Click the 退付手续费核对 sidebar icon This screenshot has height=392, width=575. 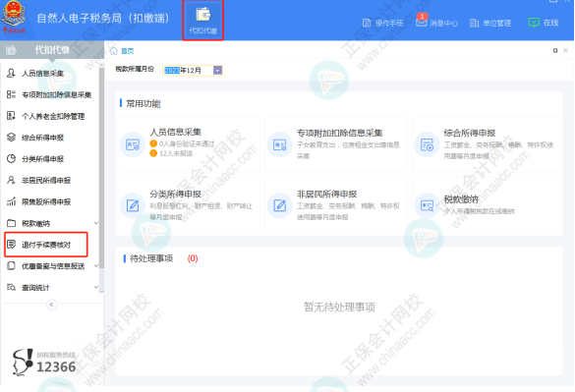click(11, 245)
